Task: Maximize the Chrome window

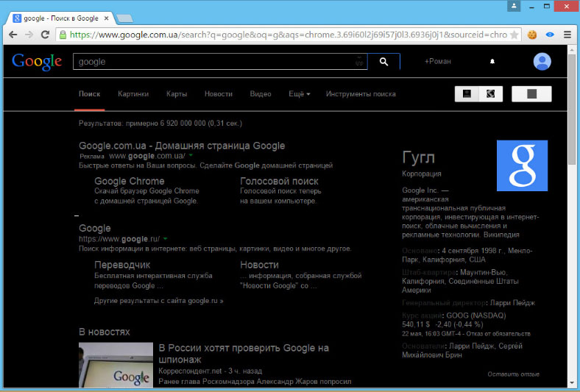Action: pos(547,6)
